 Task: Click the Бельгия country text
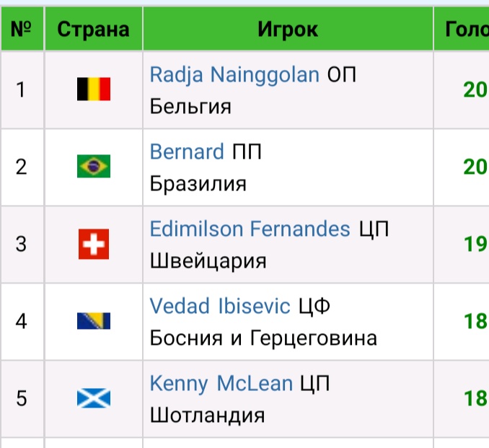pyautogui.click(x=190, y=107)
